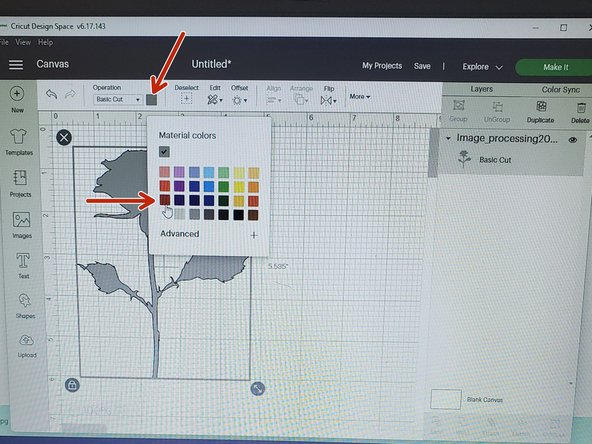Click the UnGroup icon
The image size is (592, 444).
click(x=498, y=107)
